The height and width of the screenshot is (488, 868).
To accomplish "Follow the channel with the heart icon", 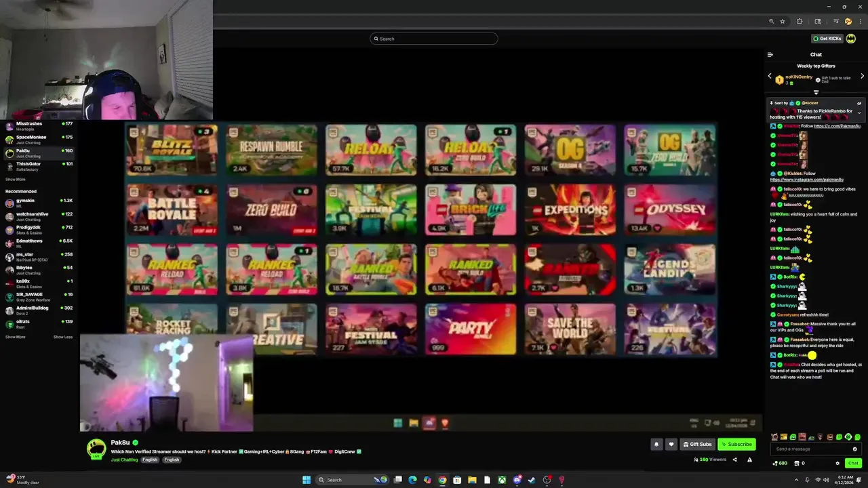I will click(671, 445).
